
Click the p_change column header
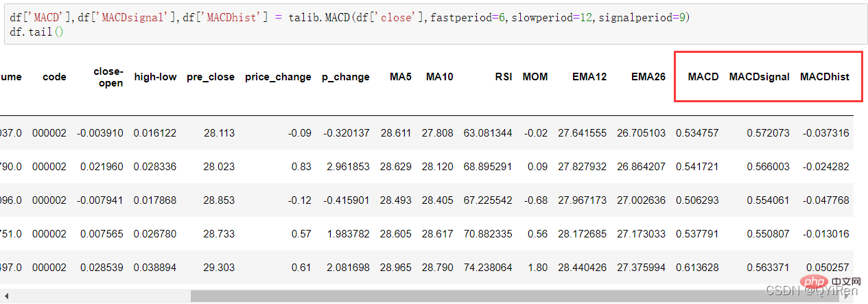(346, 77)
